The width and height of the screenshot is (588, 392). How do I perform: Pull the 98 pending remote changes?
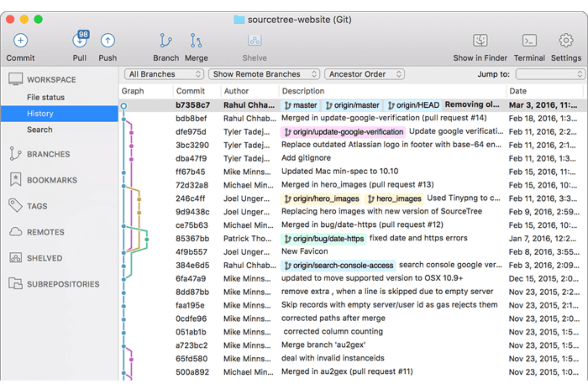point(80,40)
